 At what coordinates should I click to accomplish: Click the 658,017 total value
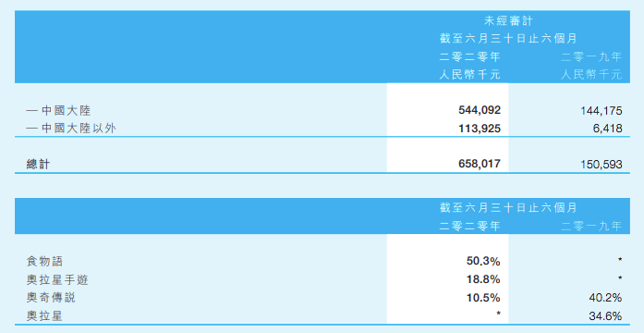[480, 164]
